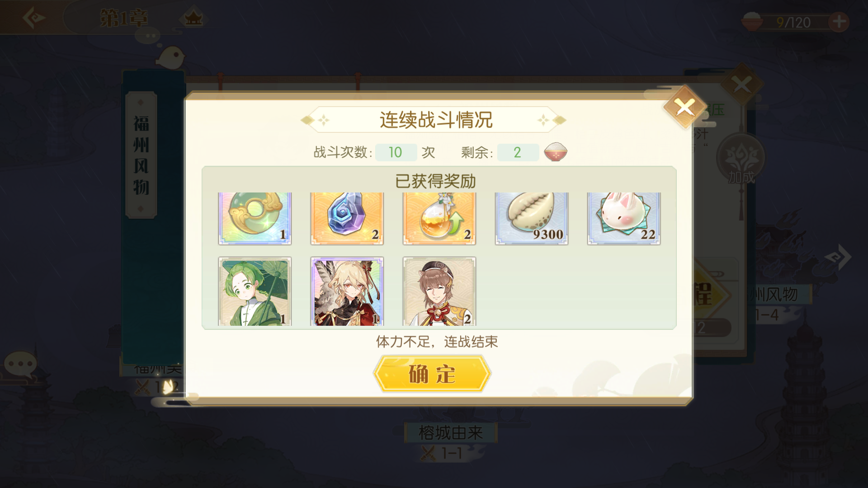Click the pagoda icon beside 第1章
868x488 pixels.
pyautogui.click(x=193, y=18)
